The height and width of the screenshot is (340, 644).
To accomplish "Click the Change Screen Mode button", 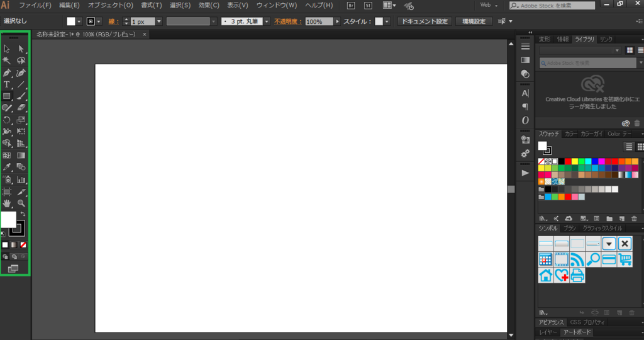I will [13, 268].
